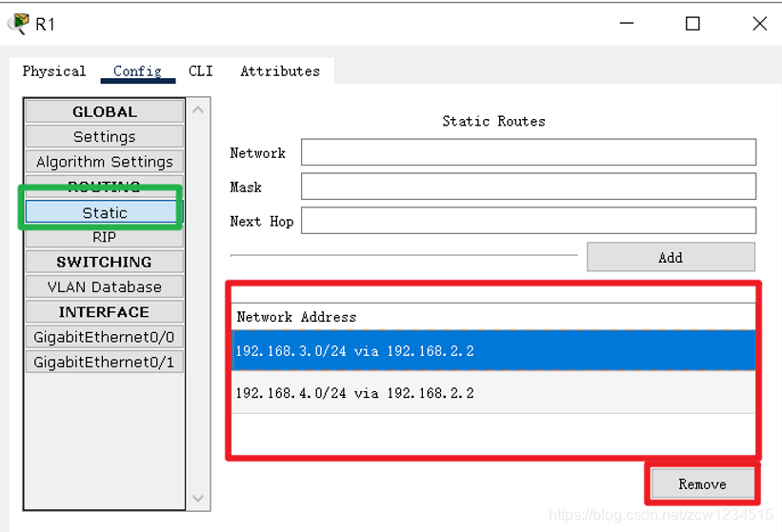Image resolution: width=782 pixels, height=532 pixels.
Task: Click the Mask input field
Action: (x=529, y=187)
